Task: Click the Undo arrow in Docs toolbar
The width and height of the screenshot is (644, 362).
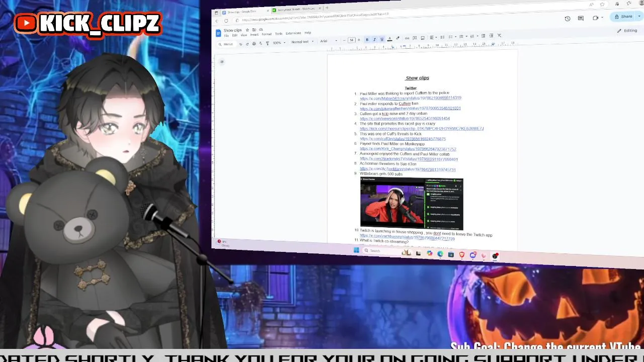Action: tap(240, 44)
